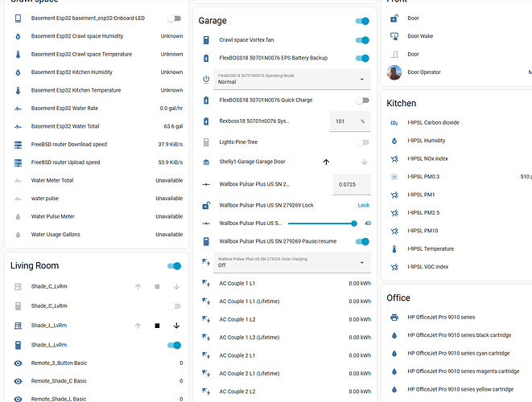The image size is (532, 402).
Task: Toggle the Living Room group switch
Action: click(175, 266)
